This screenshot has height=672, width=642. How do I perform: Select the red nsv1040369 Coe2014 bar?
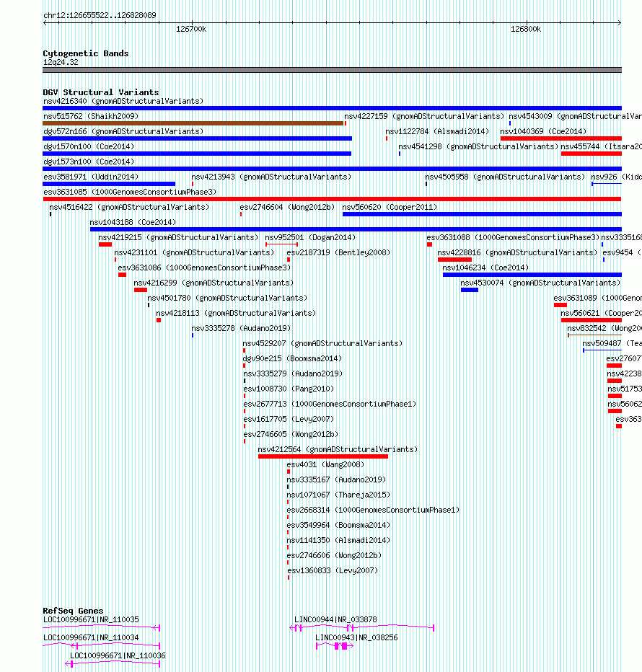click(561, 138)
